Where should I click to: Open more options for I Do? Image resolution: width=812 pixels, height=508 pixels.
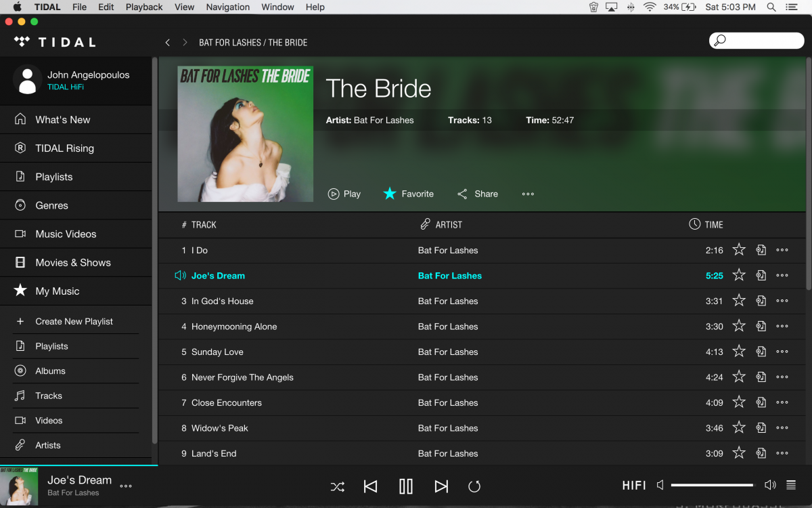coord(782,250)
